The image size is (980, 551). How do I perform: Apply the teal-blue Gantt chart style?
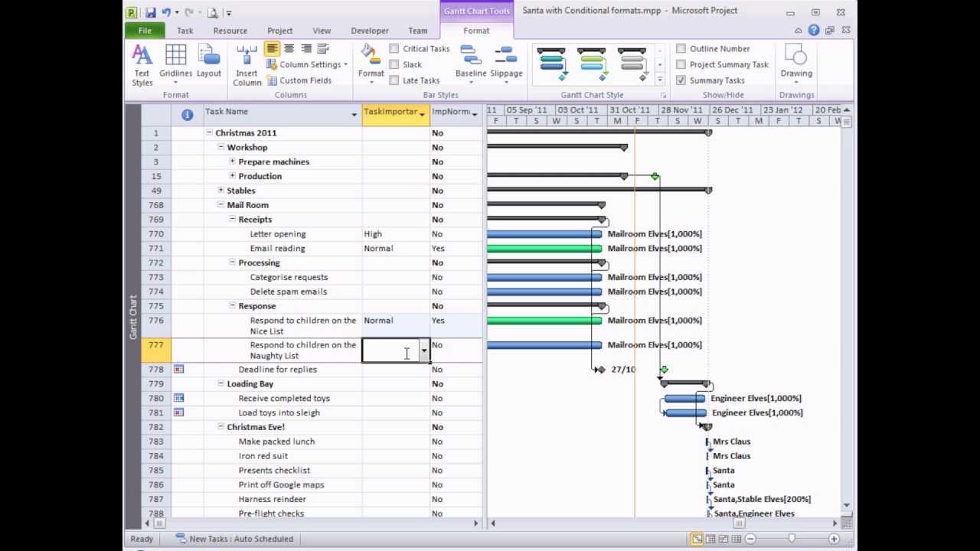click(x=551, y=64)
